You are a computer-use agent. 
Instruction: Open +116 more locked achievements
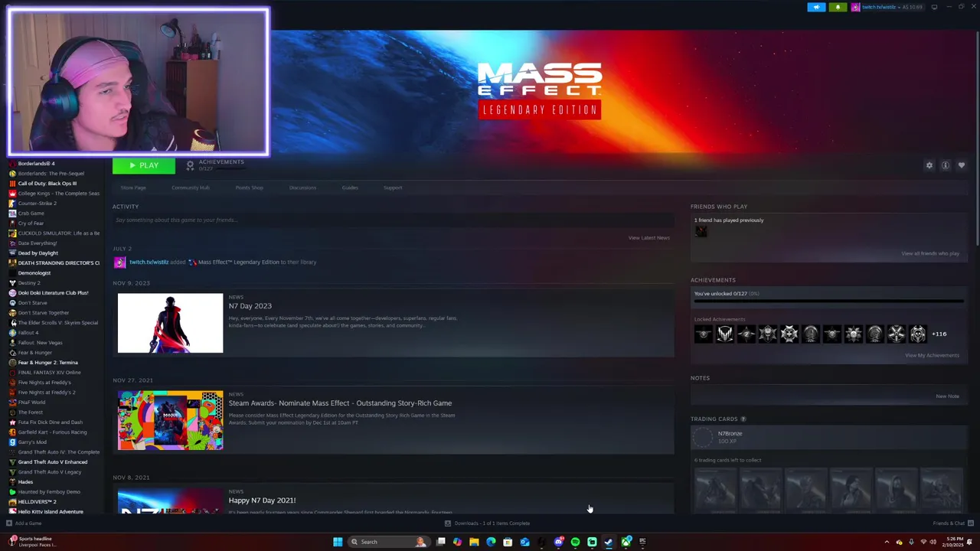(x=939, y=334)
